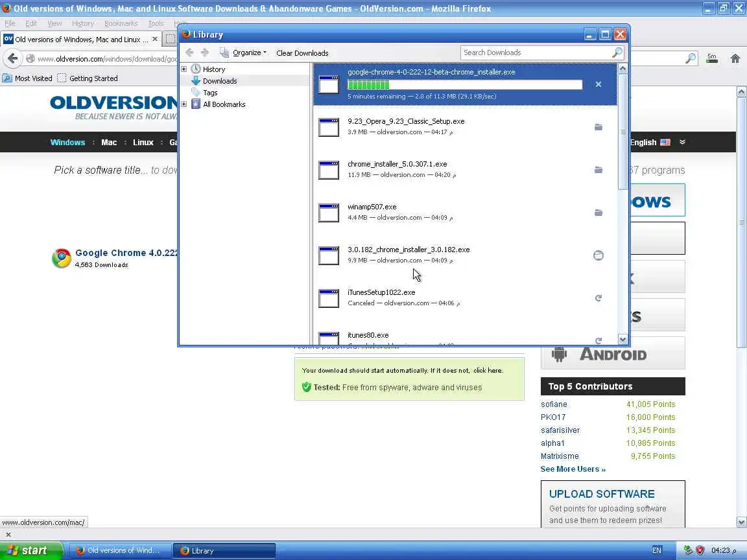Screen dimensions: 747x560
Task: Go to Firefox home page icon
Action: (735, 58)
